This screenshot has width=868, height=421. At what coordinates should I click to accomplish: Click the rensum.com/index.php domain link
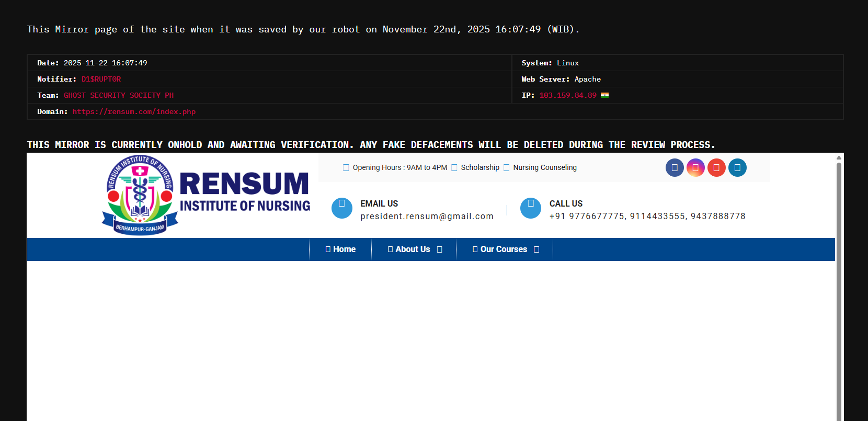134,111
